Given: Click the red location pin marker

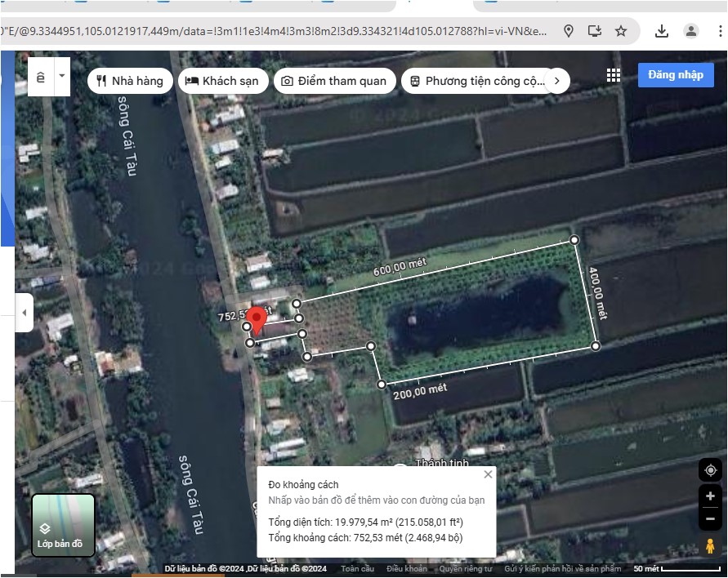Looking at the screenshot, I should point(257,320).
